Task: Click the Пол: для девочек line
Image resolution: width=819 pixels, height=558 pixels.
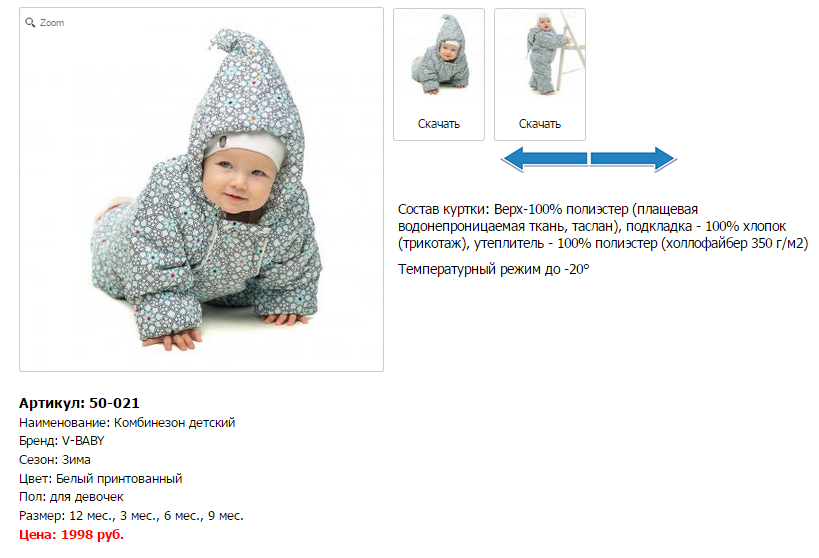Action: click(x=72, y=497)
